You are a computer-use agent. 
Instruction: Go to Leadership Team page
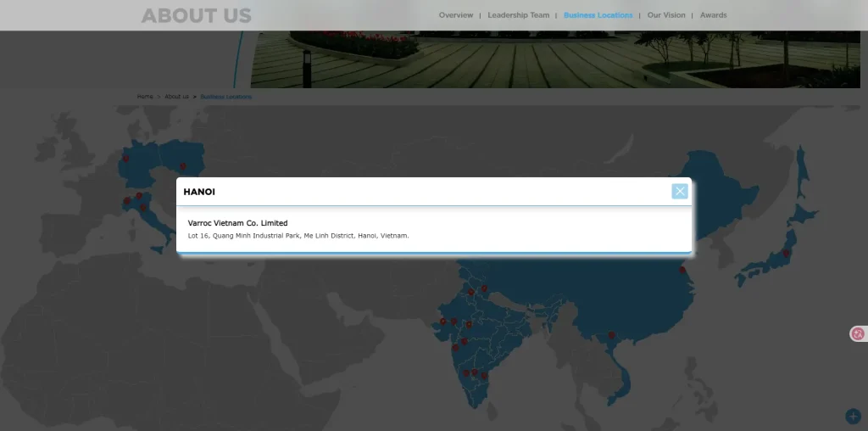pos(518,15)
